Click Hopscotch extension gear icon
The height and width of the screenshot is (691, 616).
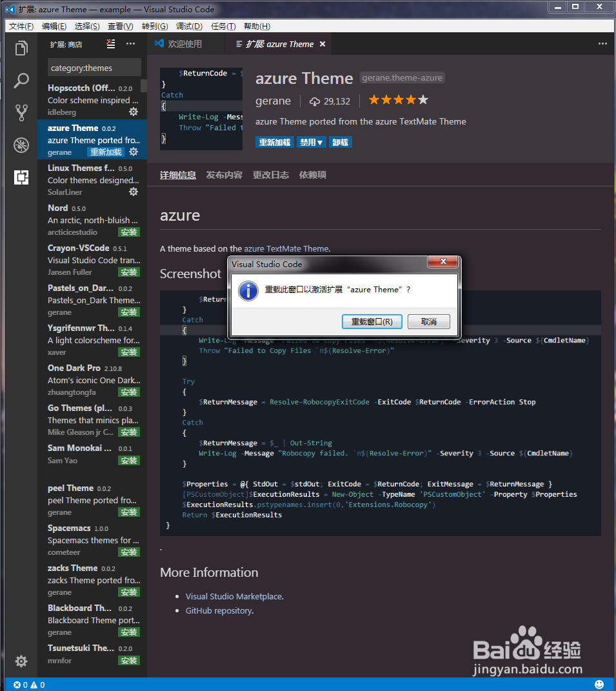pyautogui.click(x=134, y=112)
